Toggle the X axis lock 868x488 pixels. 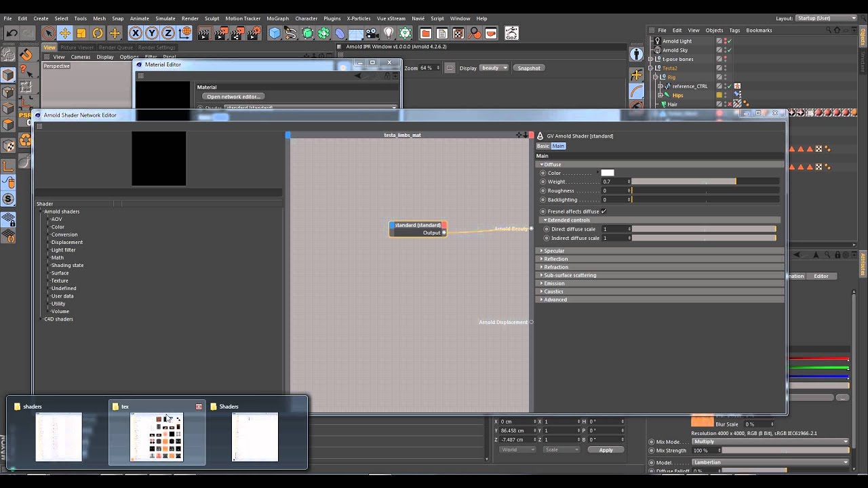click(x=135, y=33)
